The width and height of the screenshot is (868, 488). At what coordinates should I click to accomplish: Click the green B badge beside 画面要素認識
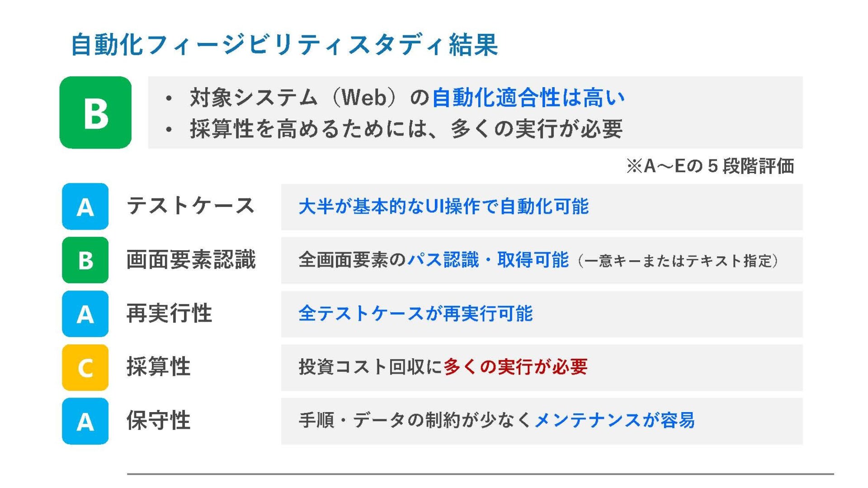pyautogui.click(x=85, y=260)
